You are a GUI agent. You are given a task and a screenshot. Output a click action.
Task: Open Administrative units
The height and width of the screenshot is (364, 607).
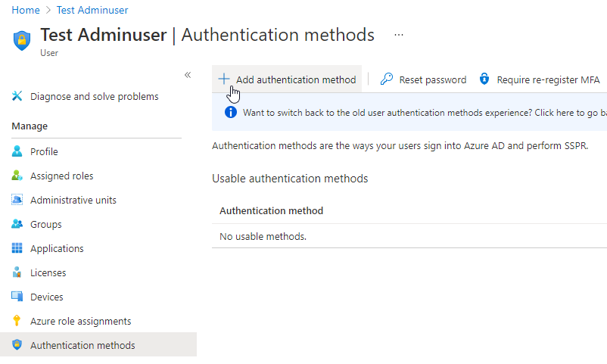point(73,201)
